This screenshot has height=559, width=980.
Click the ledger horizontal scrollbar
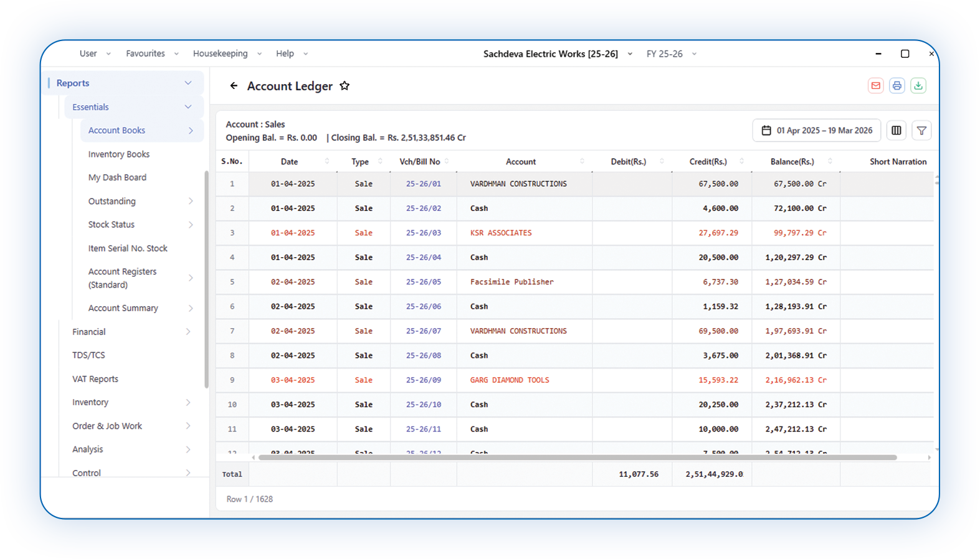tap(578, 458)
